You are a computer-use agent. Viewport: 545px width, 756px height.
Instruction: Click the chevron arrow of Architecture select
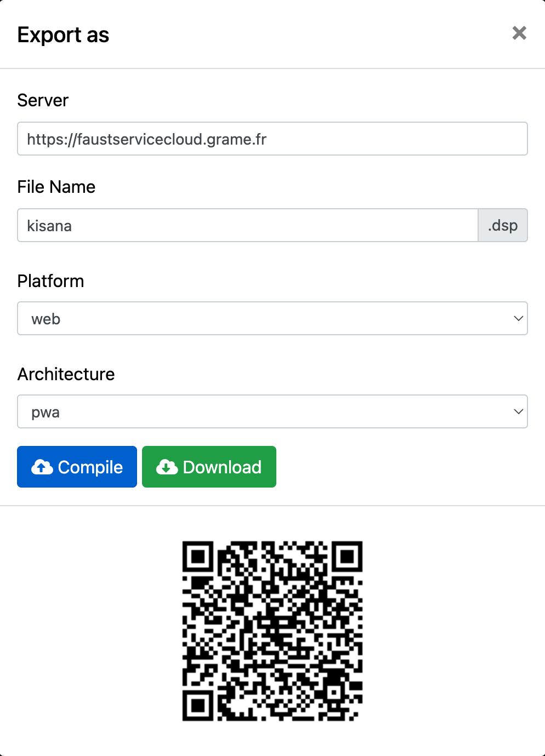[518, 411]
